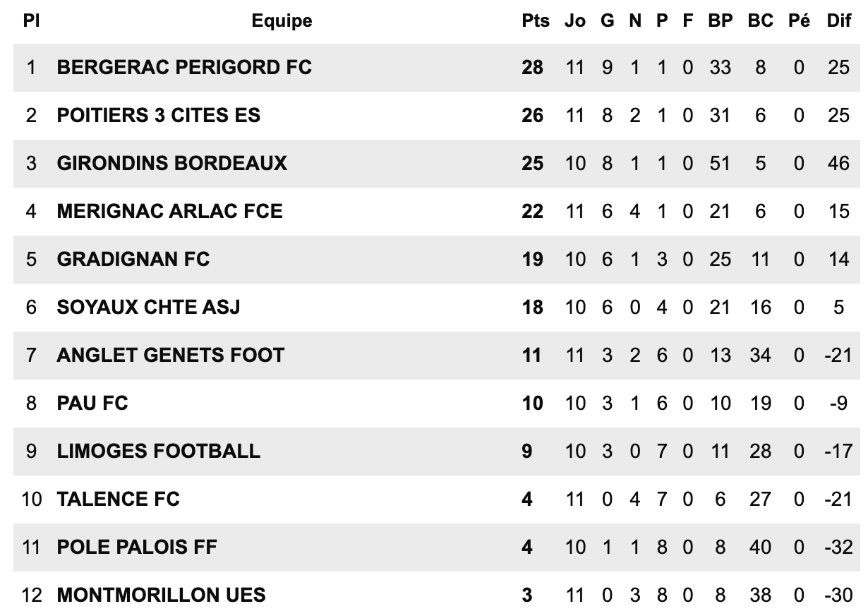This screenshot has height=611, width=868.
Task: Open MERIGNAC ARLAC FCE team entry
Action: (170, 211)
